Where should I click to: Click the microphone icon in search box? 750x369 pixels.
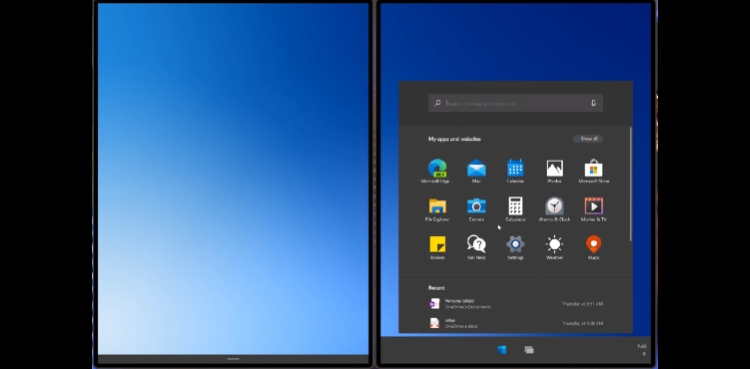pos(593,103)
